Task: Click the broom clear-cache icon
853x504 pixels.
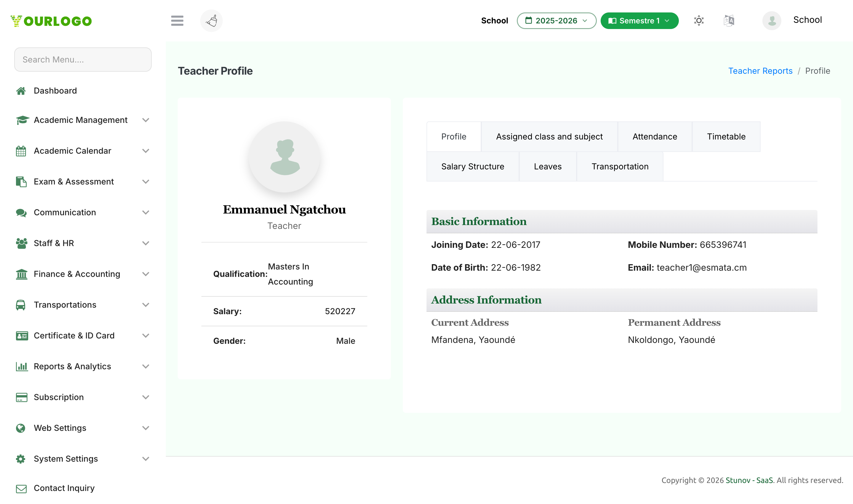Action: [211, 21]
